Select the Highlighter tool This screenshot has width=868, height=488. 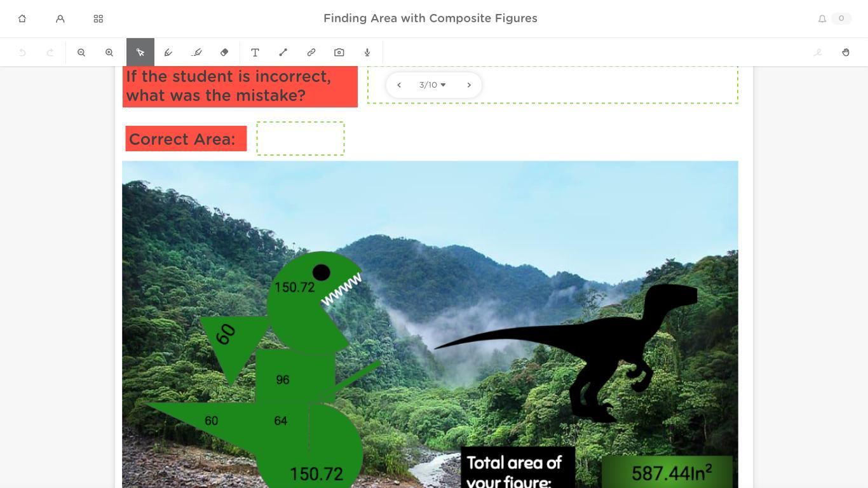pyautogui.click(x=196, y=53)
